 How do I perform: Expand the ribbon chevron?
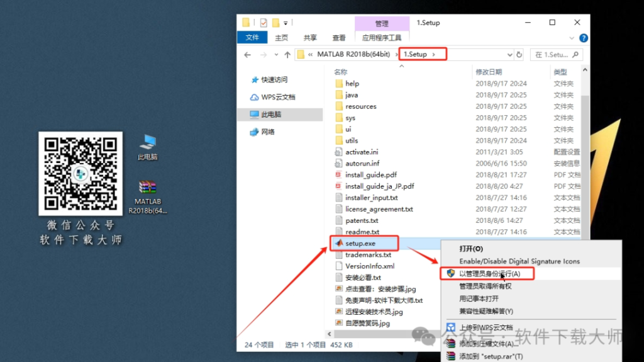click(571, 38)
